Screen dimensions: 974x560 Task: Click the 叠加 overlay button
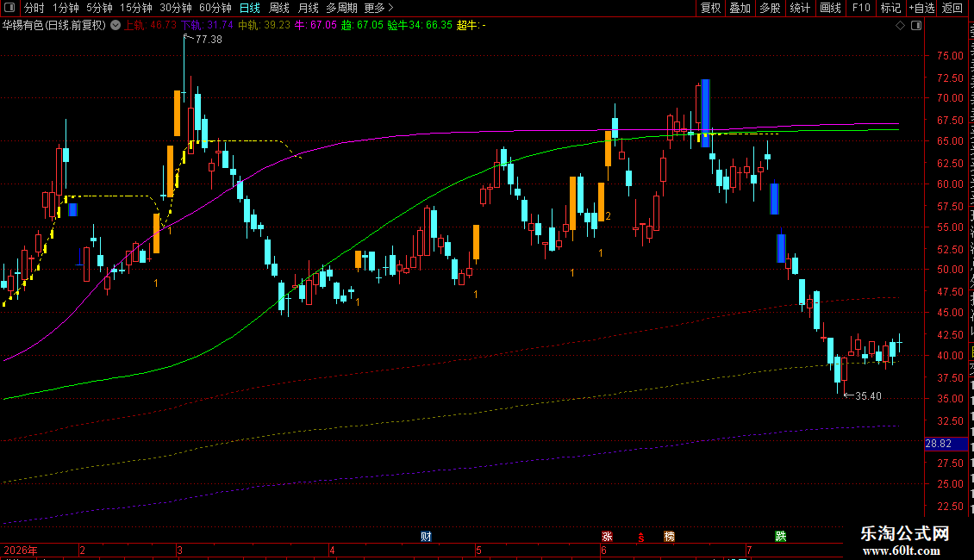click(x=740, y=8)
